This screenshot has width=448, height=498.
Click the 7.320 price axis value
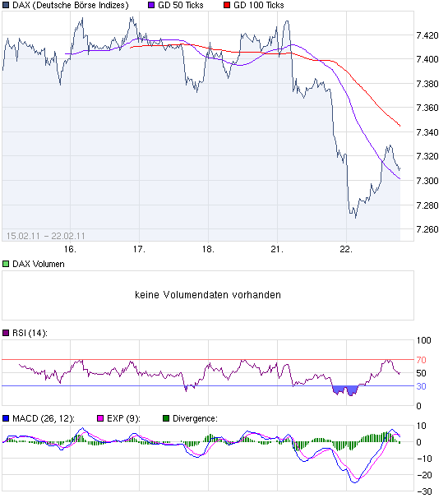pos(427,156)
